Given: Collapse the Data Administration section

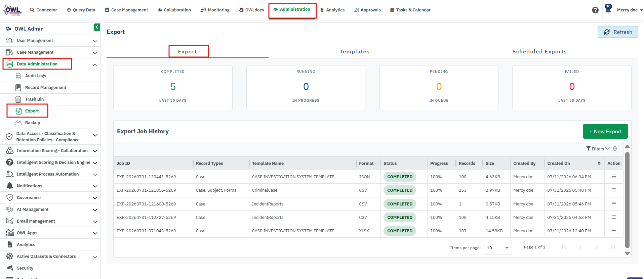Looking at the screenshot, I should [x=95, y=64].
